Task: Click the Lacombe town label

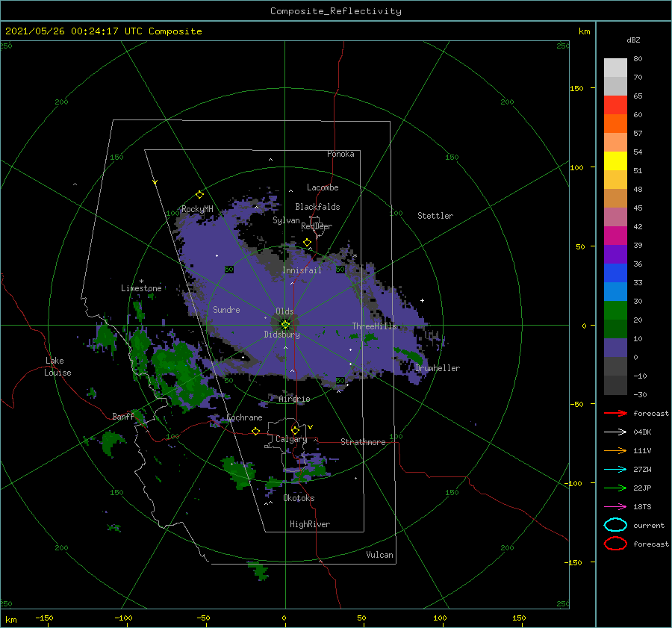Action: tap(323, 187)
